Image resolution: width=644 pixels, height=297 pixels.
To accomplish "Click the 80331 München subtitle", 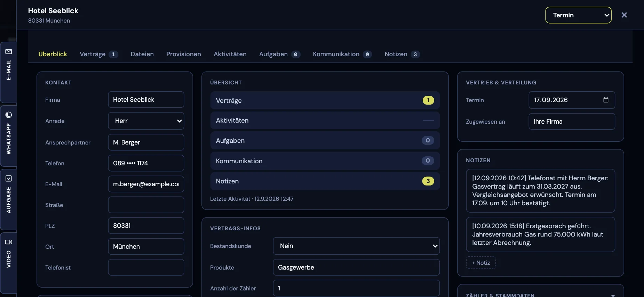I will coord(49,21).
